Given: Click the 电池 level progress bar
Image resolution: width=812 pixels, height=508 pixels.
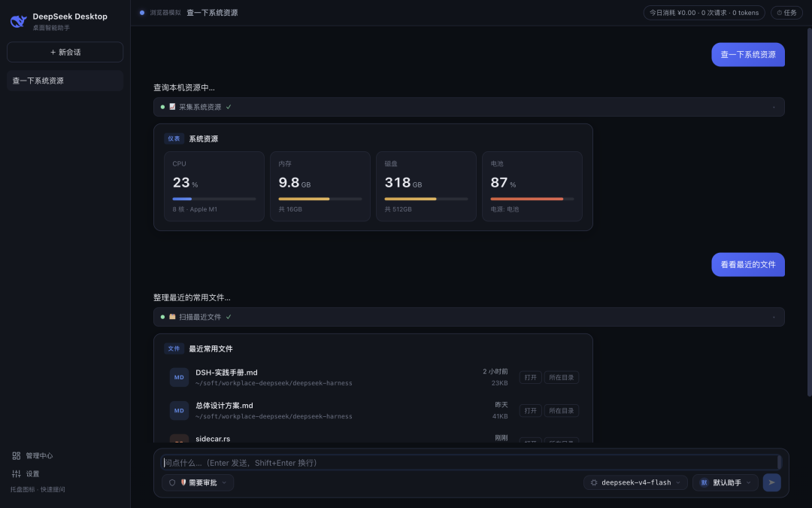Looking at the screenshot, I should [532, 199].
